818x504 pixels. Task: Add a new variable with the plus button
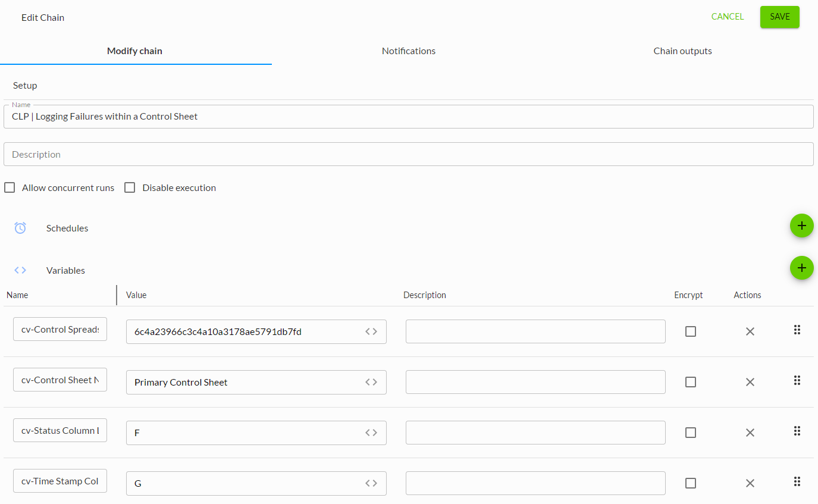[801, 268]
